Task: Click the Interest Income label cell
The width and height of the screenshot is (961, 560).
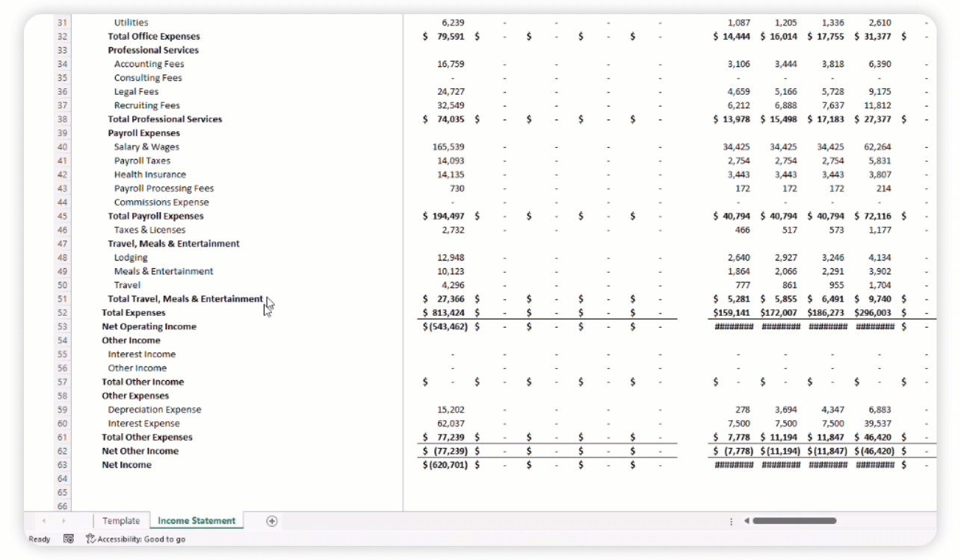Action: pyautogui.click(x=141, y=354)
